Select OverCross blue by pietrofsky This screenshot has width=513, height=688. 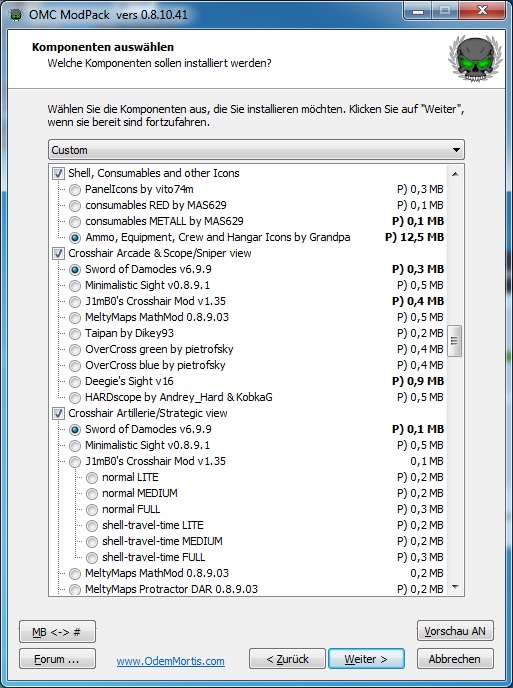(75, 366)
